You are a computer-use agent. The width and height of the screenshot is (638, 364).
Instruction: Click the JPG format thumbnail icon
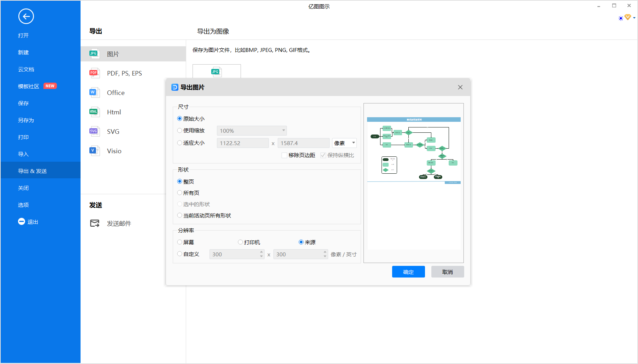(x=216, y=72)
